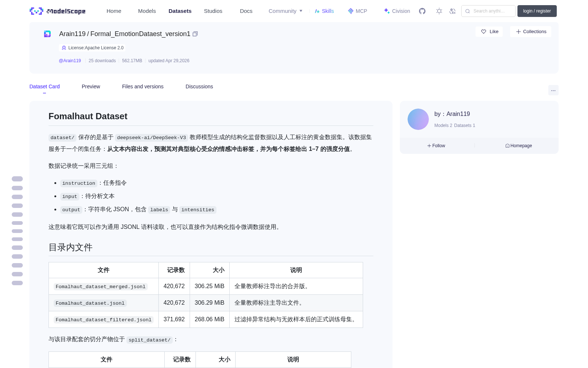Click the login / register button
The image size is (588, 368).
point(537,11)
